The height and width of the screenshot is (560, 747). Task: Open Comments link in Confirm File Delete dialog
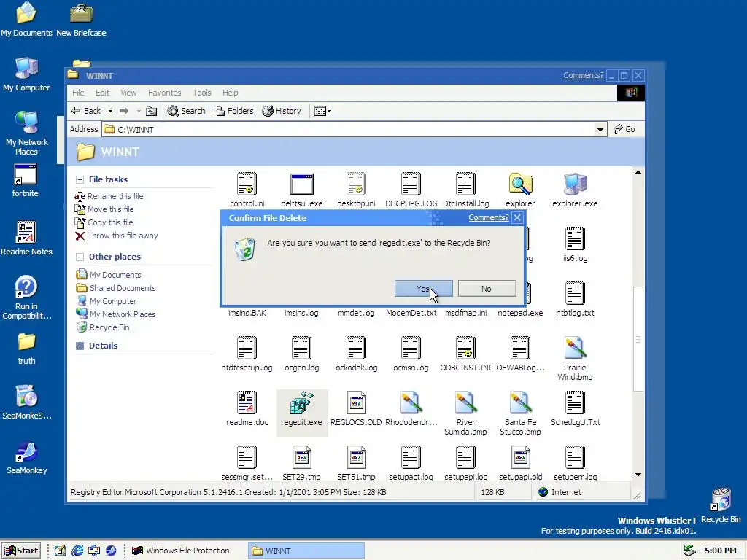(488, 217)
